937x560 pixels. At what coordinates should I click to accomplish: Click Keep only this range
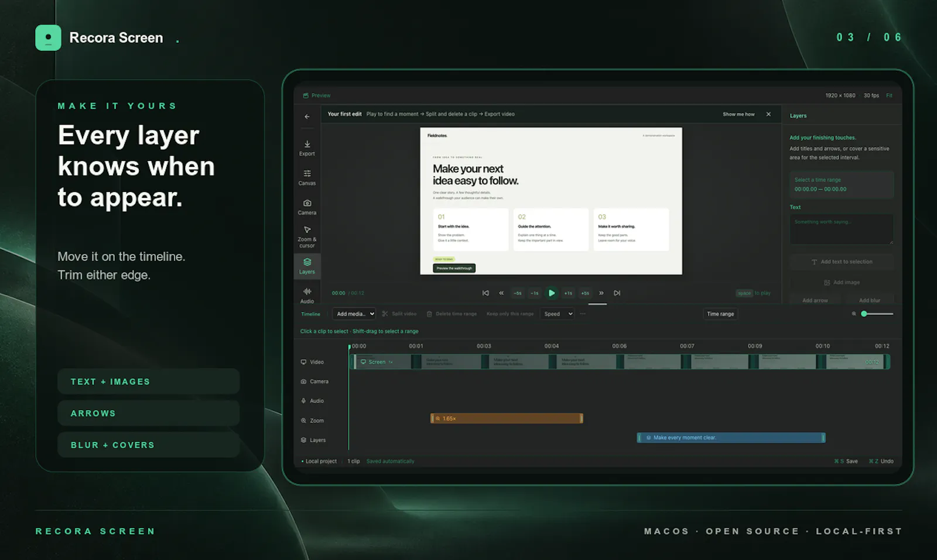pos(510,314)
